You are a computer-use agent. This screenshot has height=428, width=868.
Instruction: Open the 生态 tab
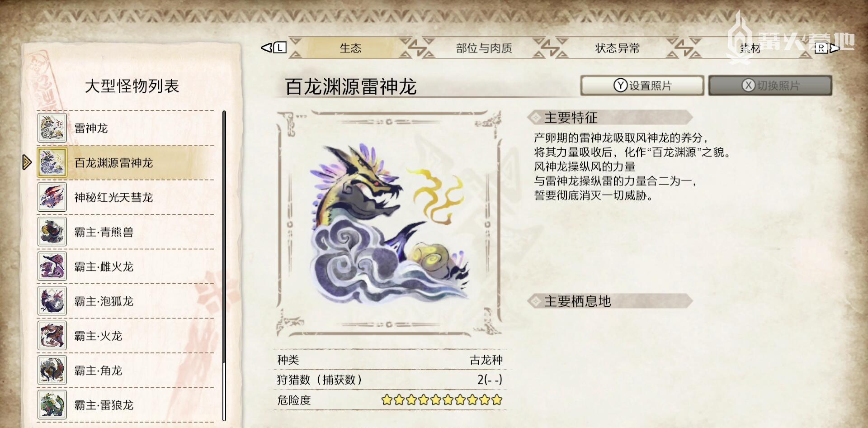(x=350, y=48)
